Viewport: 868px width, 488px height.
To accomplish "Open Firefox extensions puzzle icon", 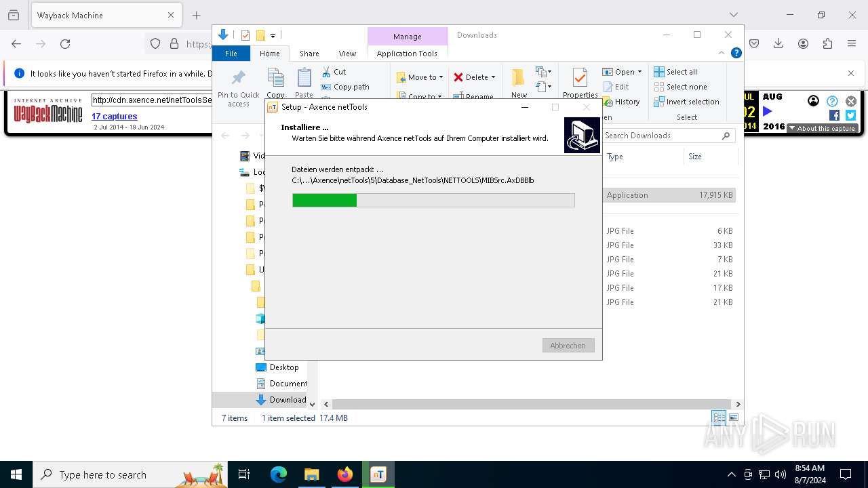I will pyautogui.click(x=827, y=43).
